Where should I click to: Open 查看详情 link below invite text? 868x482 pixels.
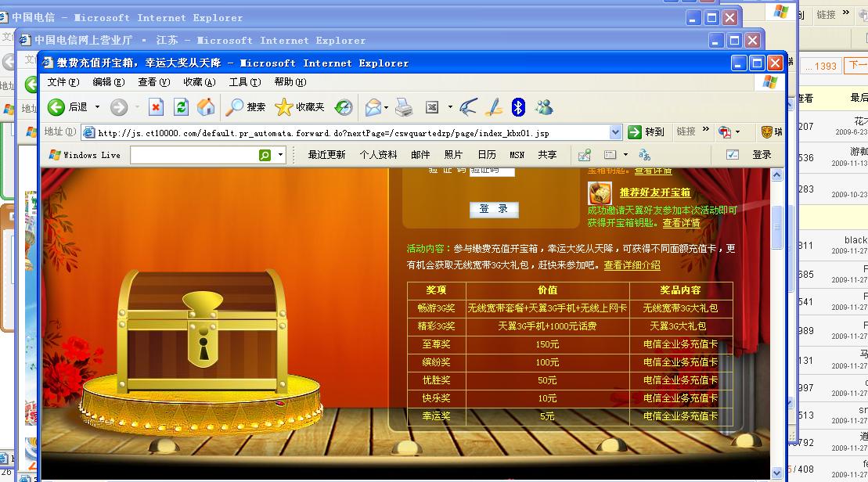pyautogui.click(x=682, y=222)
